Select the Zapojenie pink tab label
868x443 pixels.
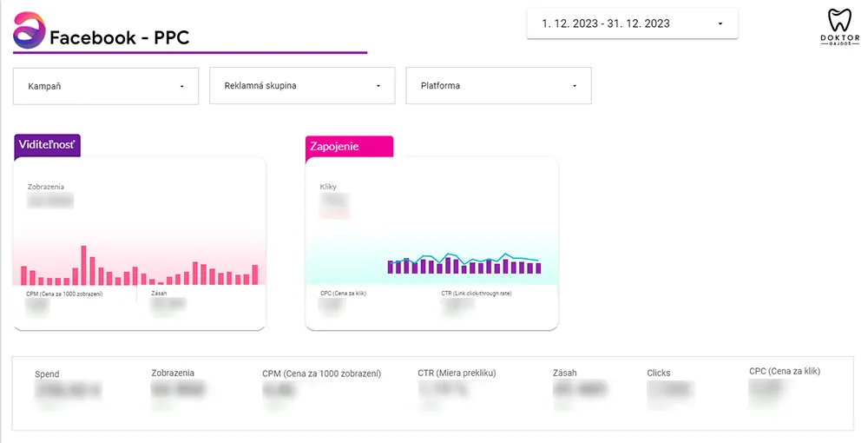tap(349, 148)
